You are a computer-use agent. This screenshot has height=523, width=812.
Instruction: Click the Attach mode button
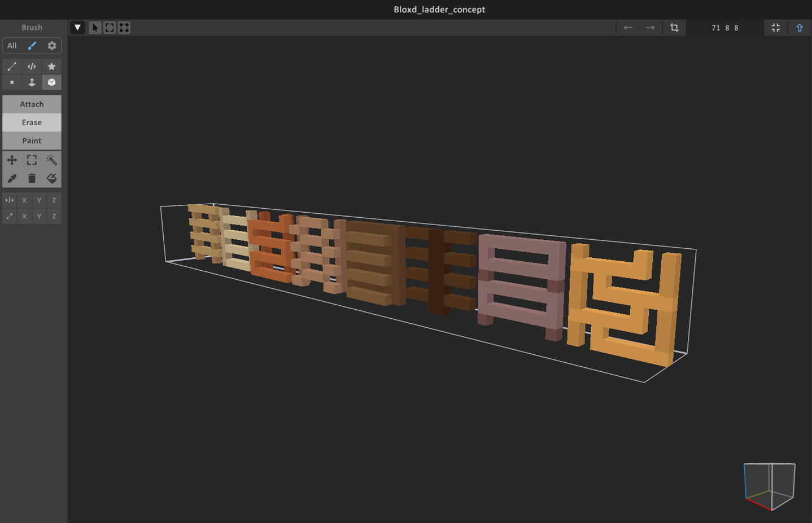(x=32, y=104)
